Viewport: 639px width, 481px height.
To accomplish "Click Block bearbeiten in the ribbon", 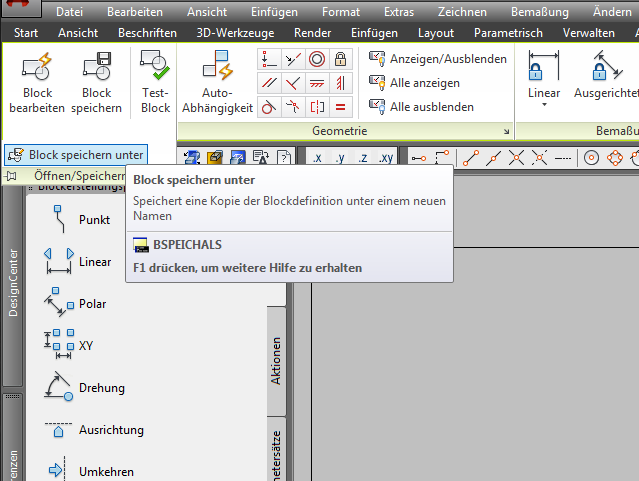I will coord(37,83).
